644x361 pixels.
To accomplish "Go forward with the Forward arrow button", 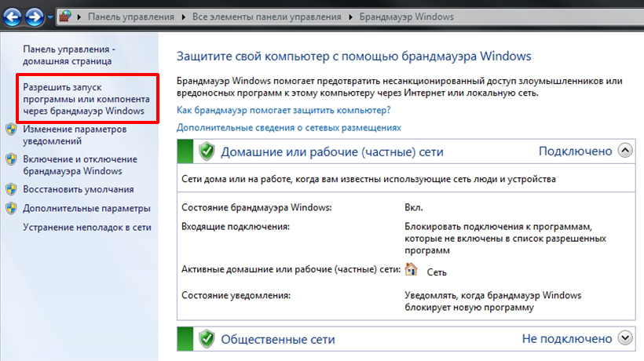I will coord(34,17).
